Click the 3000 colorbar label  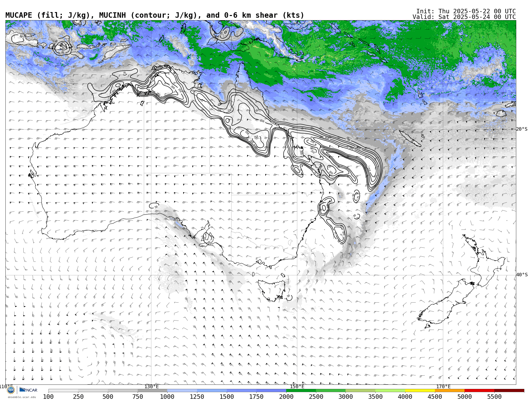346,397
